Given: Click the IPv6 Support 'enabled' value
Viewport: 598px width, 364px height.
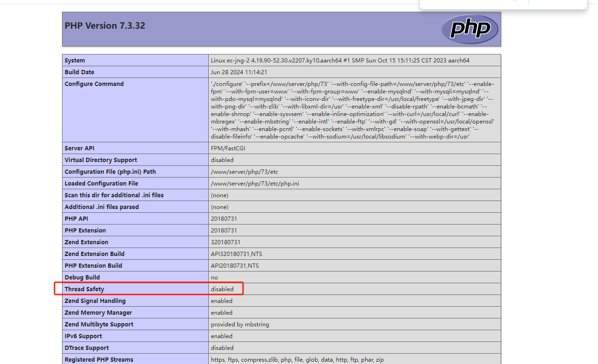Looking at the screenshot, I should pos(222,336).
